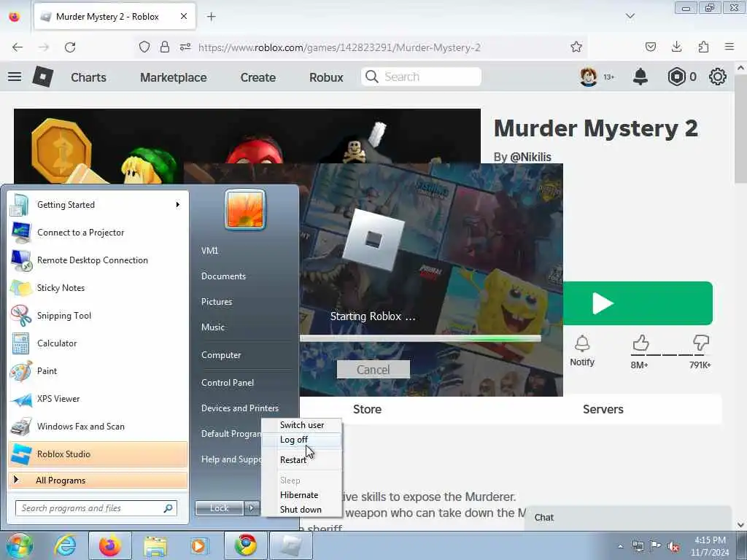
Task: Open the Chat panel header
Action: tap(628, 518)
